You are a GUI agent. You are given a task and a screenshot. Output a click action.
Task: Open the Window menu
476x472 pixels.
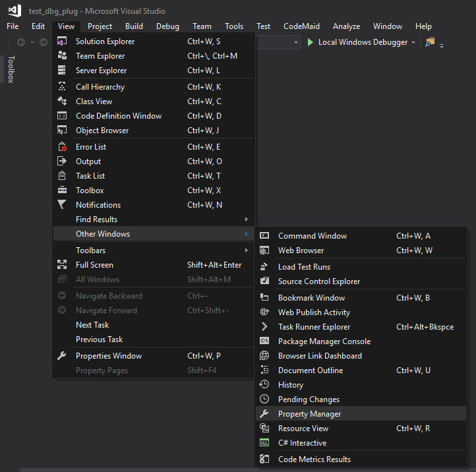click(x=388, y=26)
